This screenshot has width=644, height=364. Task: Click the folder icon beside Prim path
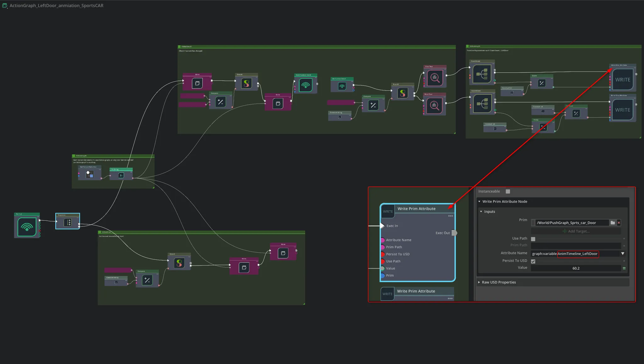(x=613, y=223)
